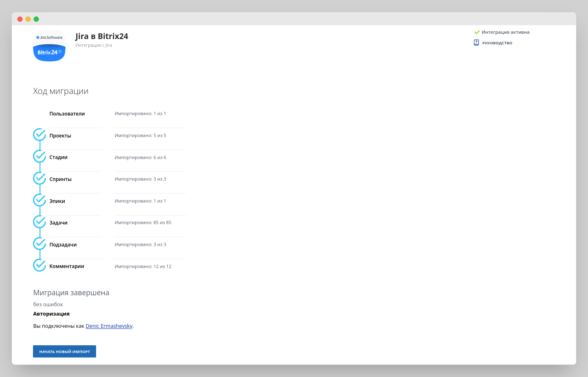This screenshot has width=588, height=377.
Task: Click the green integration active checkmark
Action: click(477, 32)
